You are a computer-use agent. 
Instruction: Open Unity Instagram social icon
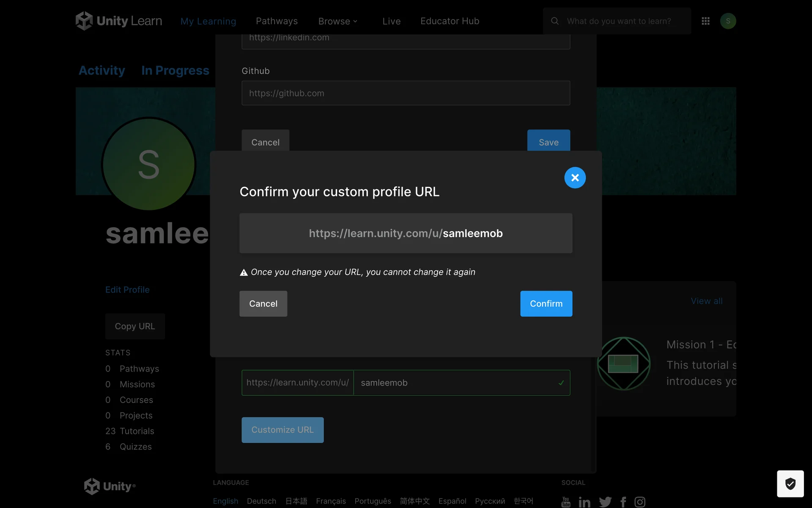pyautogui.click(x=640, y=502)
